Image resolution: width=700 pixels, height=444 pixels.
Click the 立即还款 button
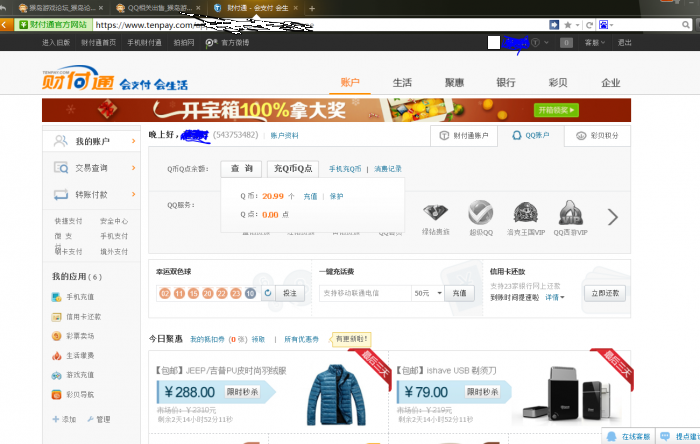[605, 293]
